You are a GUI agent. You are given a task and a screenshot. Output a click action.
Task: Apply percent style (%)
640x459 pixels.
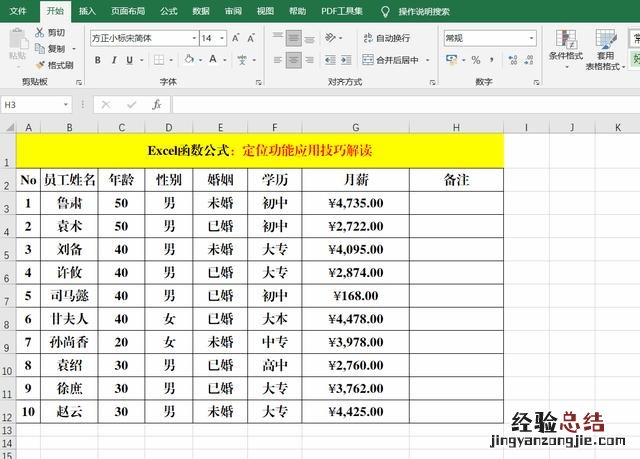coord(476,60)
